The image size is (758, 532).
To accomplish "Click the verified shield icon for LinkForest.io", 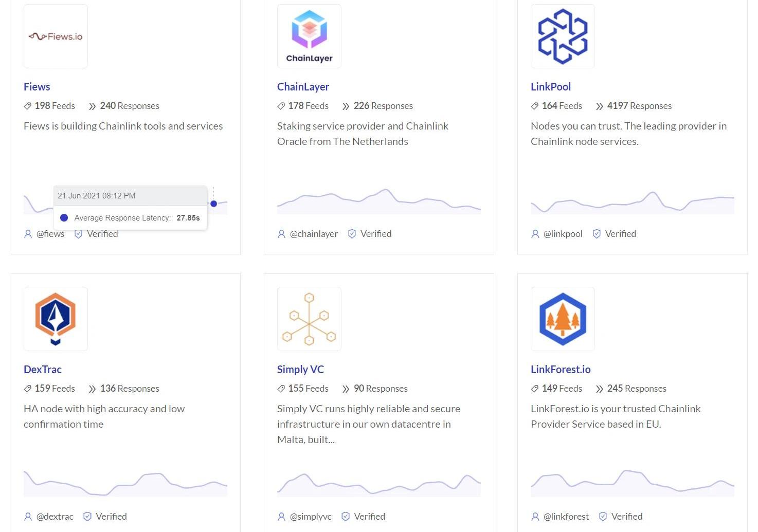I will tap(603, 517).
